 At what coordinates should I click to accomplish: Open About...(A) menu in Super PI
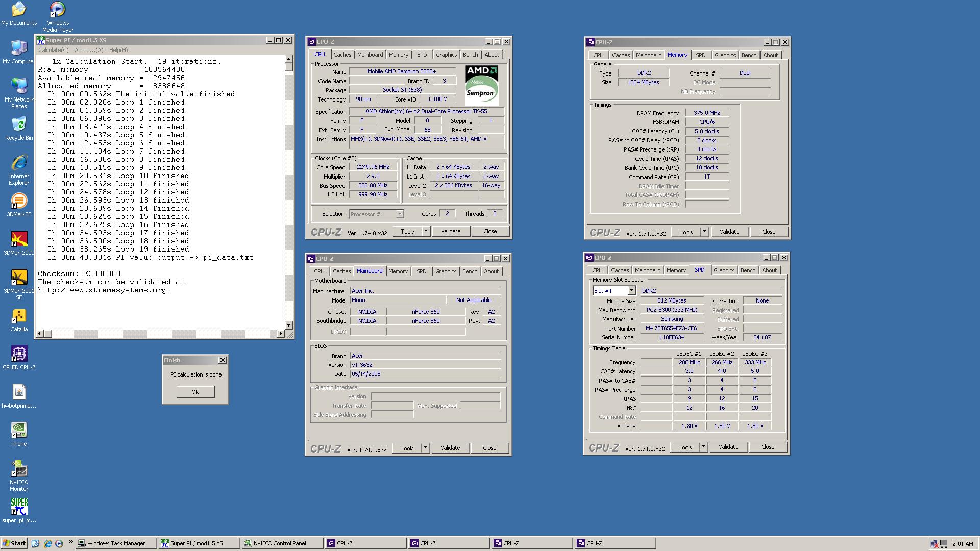89,50
